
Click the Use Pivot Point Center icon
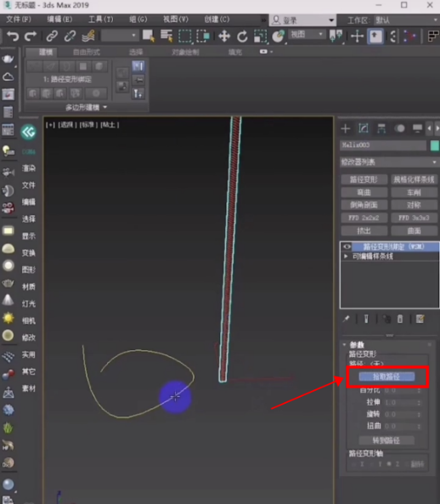(x=336, y=36)
